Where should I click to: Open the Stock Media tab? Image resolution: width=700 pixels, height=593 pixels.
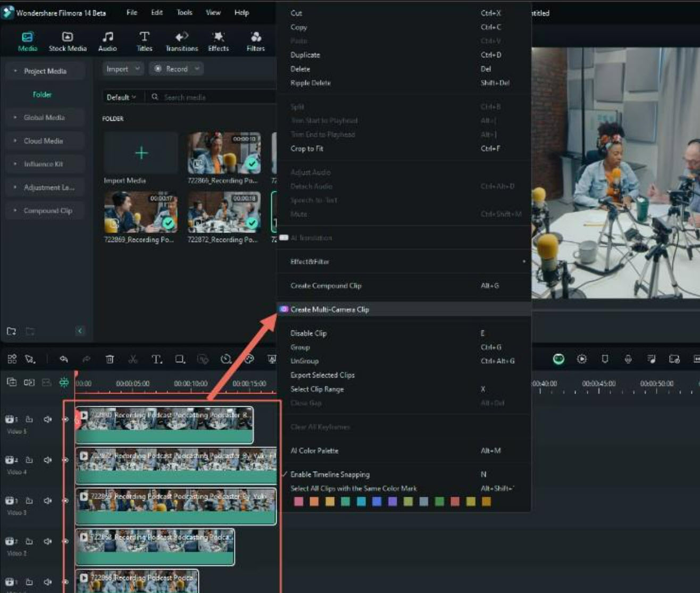[x=68, y=41]
